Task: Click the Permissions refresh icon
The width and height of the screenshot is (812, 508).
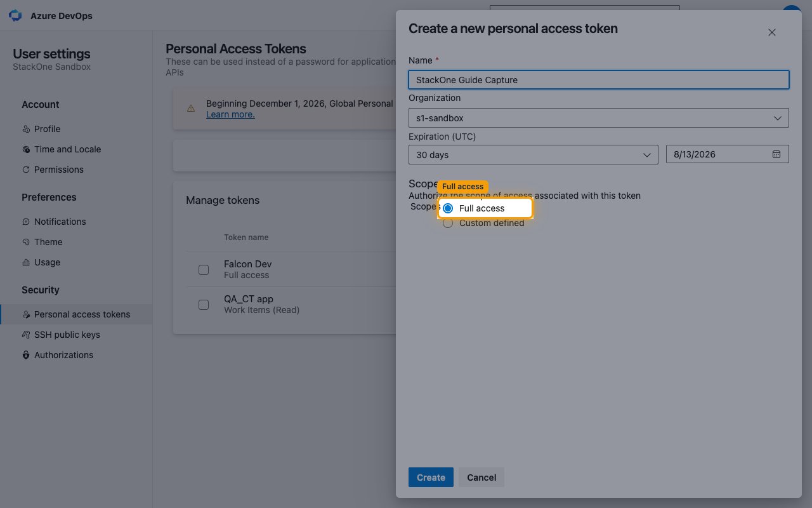Action: (26, 170)
